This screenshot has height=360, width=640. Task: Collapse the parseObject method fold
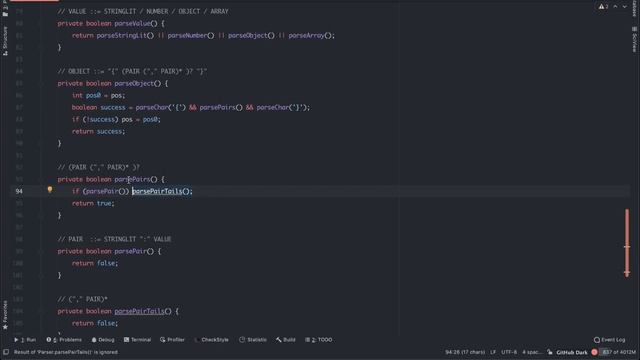coord(41,83)
